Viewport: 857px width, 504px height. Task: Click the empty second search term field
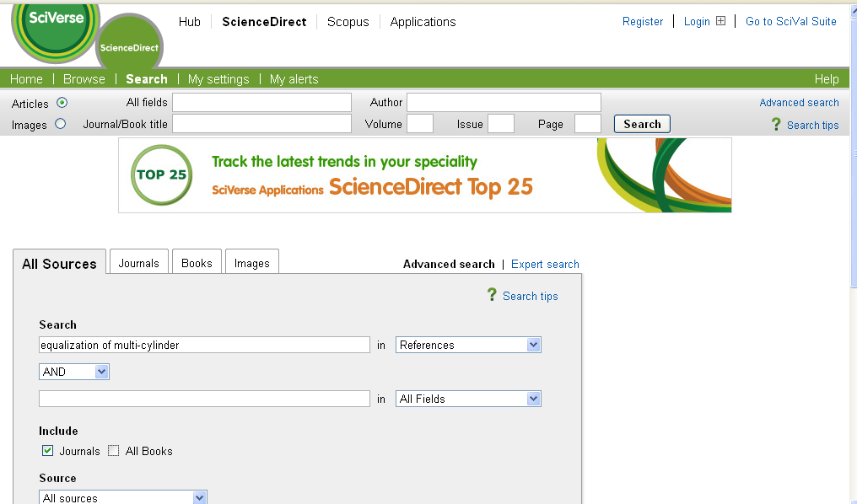pyautogui.click(x=204, y=399)
